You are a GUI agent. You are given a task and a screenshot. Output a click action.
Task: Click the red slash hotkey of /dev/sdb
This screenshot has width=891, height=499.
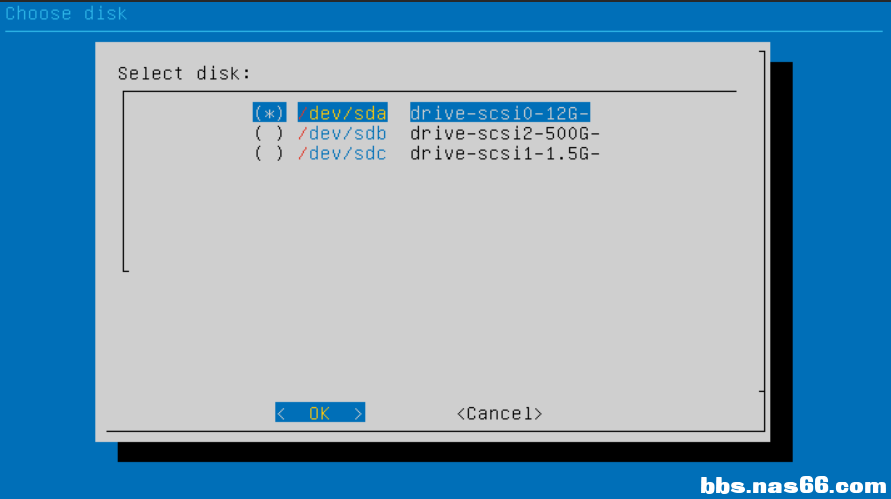(x=302, y=134)
